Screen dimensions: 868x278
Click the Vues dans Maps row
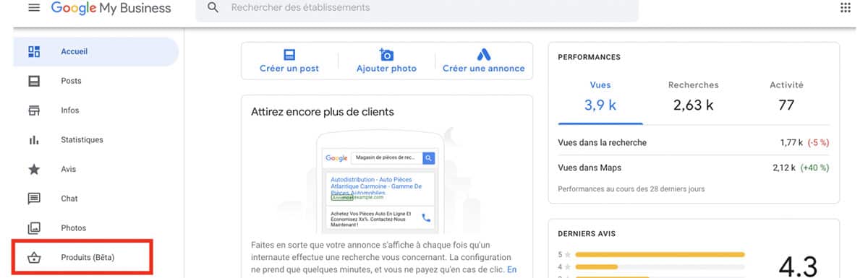694,168
